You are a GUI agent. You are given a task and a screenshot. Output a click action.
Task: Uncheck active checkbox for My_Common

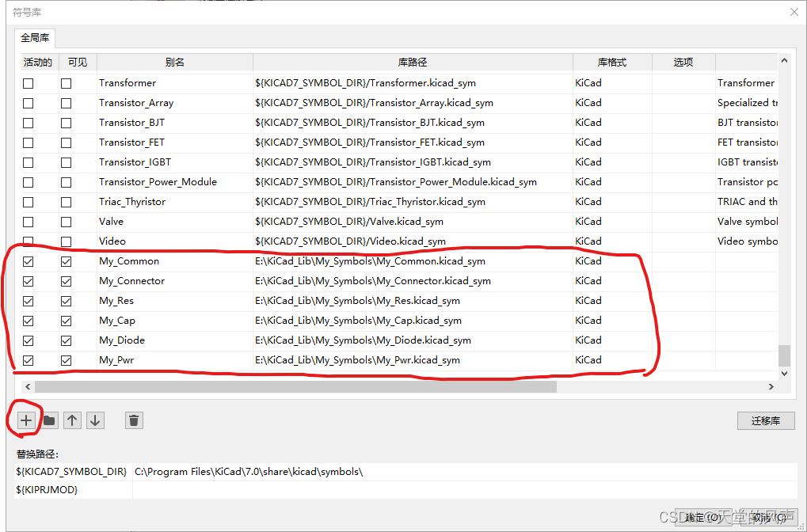[29, 261]
